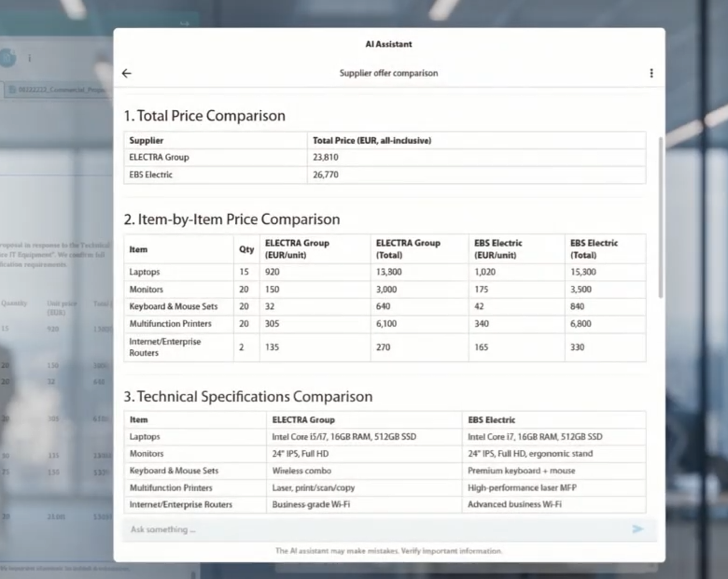This screenshot has width=728, height=579.
Task: Click 'Multifunction Printers' in price comparison table
Action: (170, 324)
